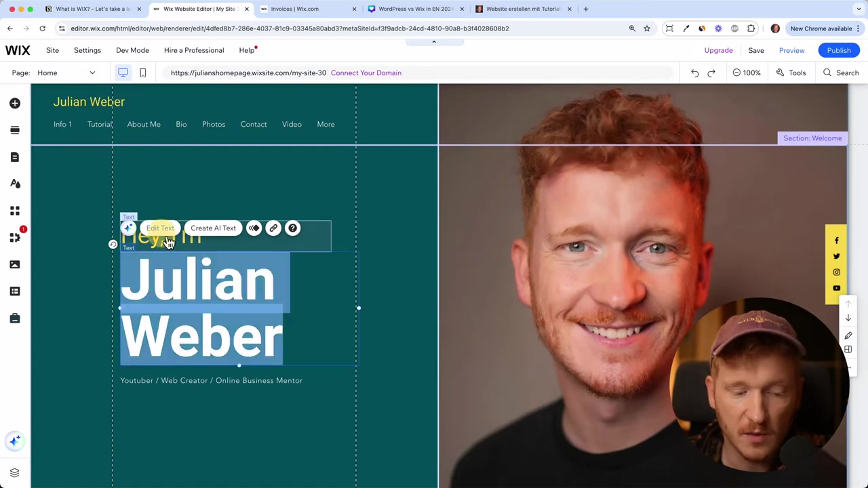Switch to Invoices | Wix.com browser tab
Image resolution: width=868 pixels, height=488 pixels.
click(x=308, y=9)
